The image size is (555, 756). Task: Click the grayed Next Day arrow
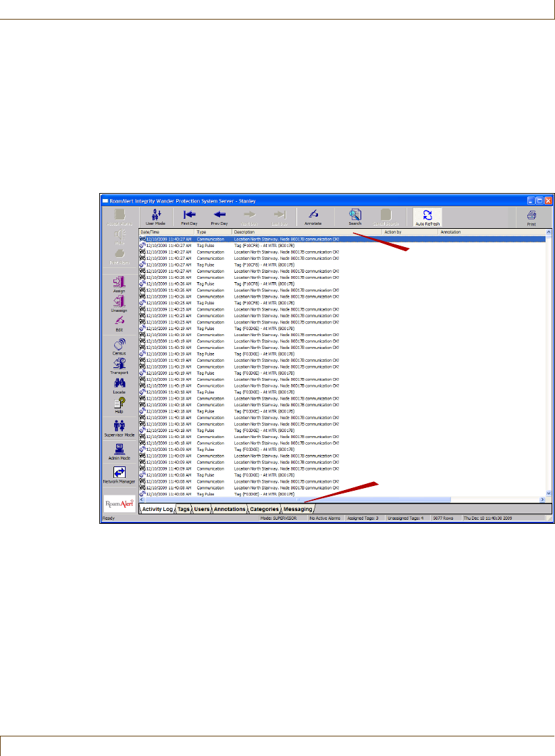click(249, 217)
